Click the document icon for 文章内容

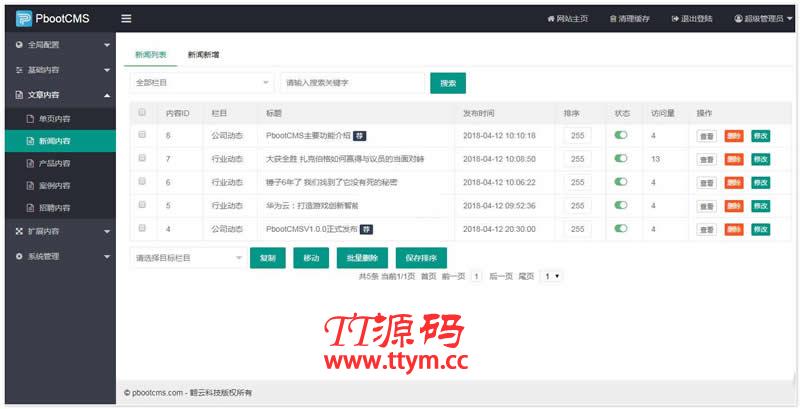pyautogui.click(x=19, y=95)
